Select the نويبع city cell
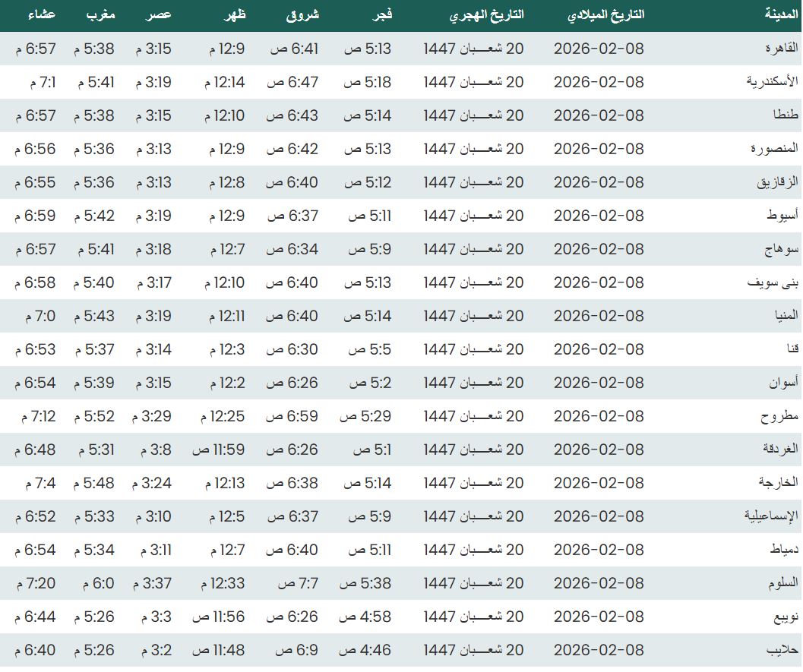Image resolution: width=803 pixels, height=672 pixels. click(786, 617)
